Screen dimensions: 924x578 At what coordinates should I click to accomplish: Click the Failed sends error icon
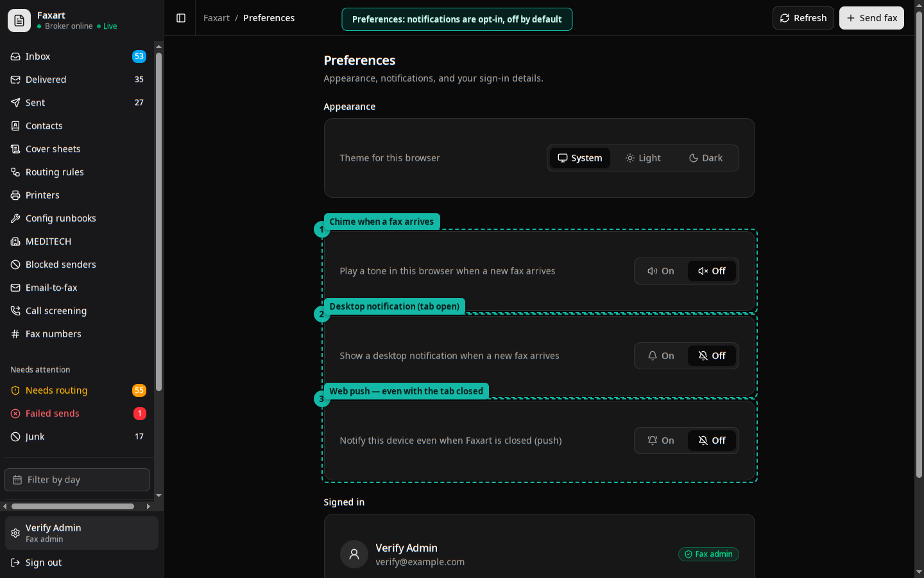click(15, 414)
